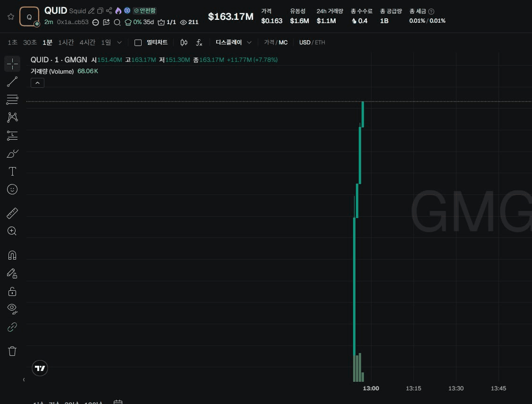The width and height of the screenshot is (532, 404).
Task: Click the QUID · 1 · GMGN chart title
Action: [x=59, y=59]
